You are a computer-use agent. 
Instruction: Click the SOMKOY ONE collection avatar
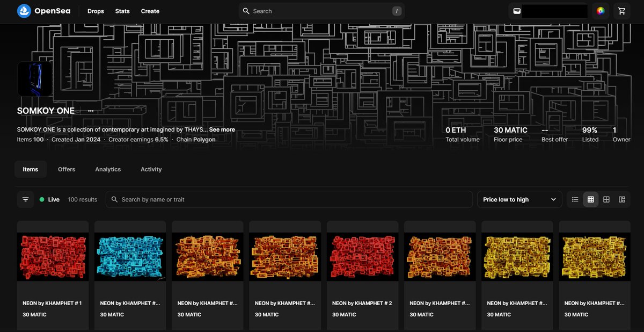click(35, 78)
